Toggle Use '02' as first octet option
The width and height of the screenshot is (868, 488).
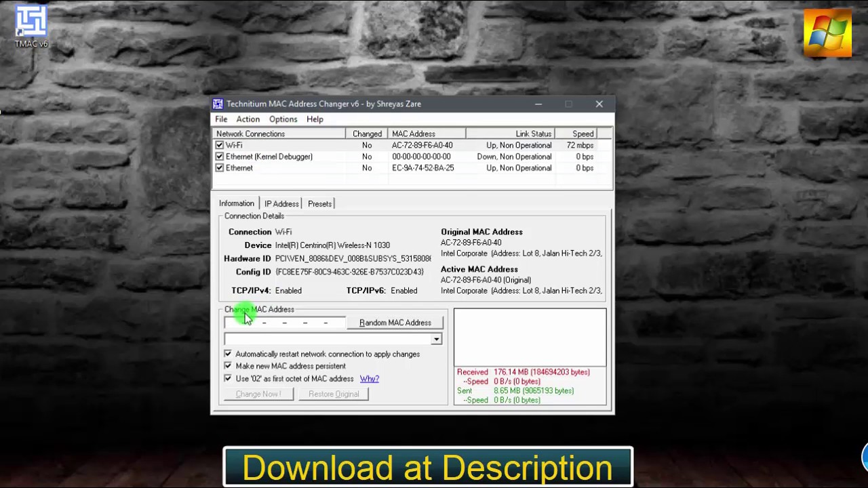pos(228,378)
